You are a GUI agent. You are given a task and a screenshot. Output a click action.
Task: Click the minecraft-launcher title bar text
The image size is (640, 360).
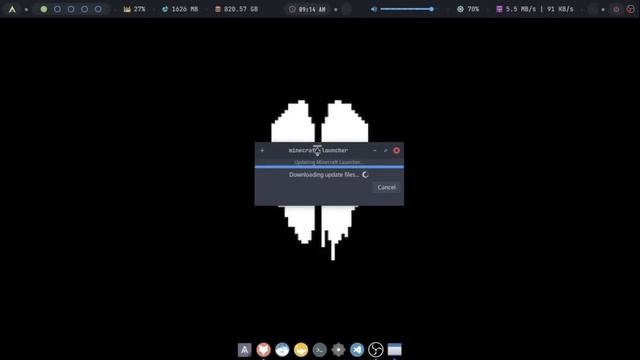coord(318,151)
